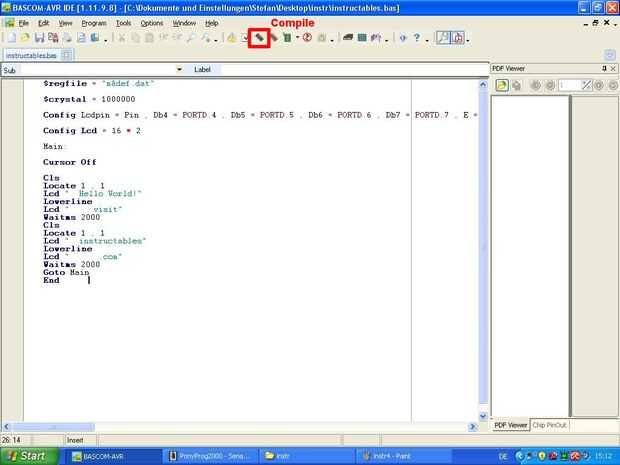
Task: Click the Open file toolbar icon
Action: (25, 38)
